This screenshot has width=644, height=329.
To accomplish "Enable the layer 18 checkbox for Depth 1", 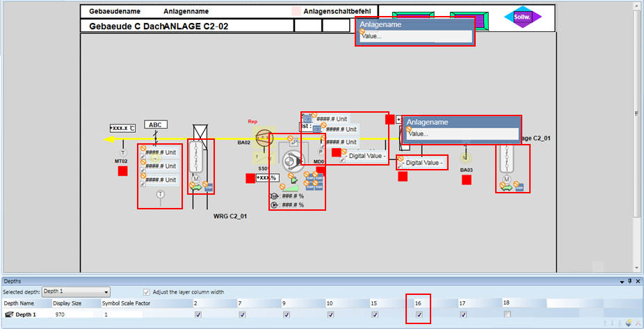I will tap(507, 314).
